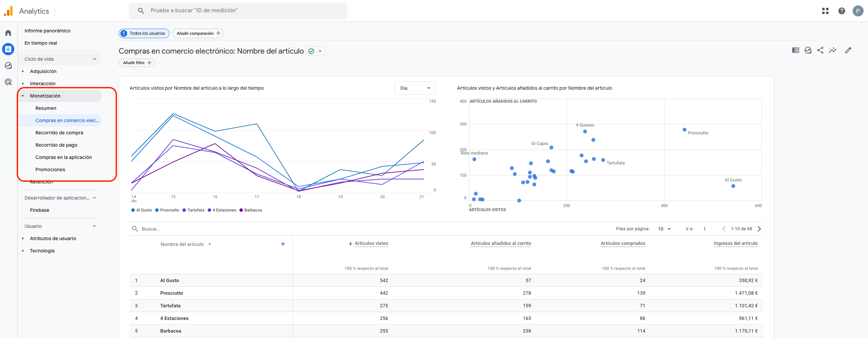
Task: Click the compare data icon
Action: [x=795, y=50]
